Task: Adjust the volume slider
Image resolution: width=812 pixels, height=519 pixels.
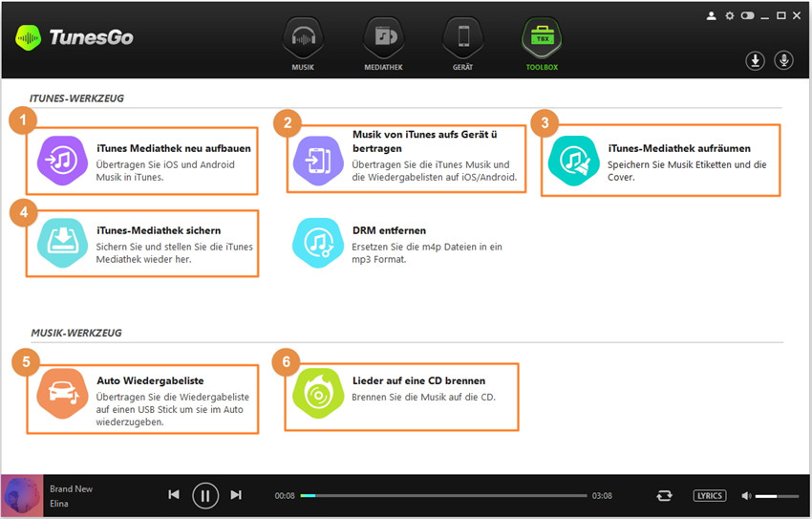Action: point(777,496)
